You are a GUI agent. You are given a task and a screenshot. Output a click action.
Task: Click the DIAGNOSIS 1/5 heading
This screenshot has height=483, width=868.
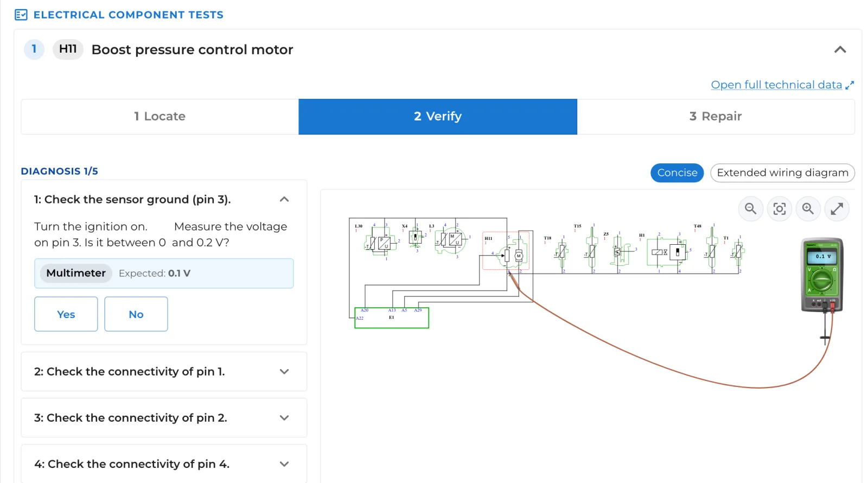click(60, 171)
